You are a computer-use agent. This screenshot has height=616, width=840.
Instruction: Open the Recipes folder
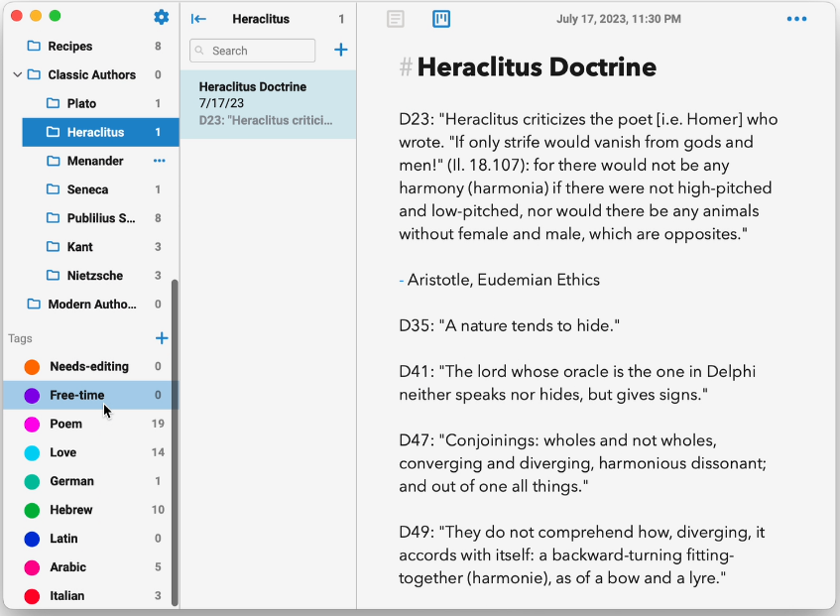click(69, 46)
